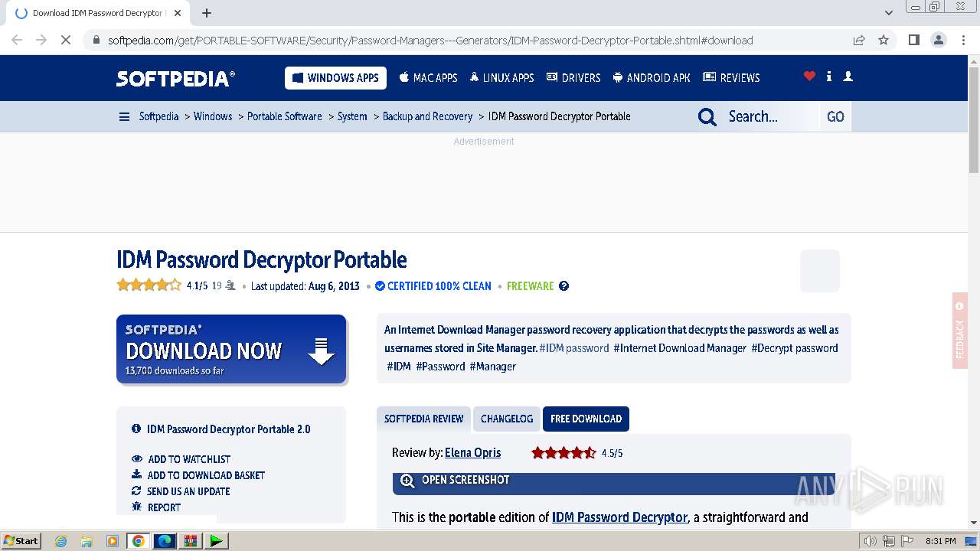This screenshot has width=980, height=551.
Task: Open File Explorer from taskbar
Action: [87, 541]
